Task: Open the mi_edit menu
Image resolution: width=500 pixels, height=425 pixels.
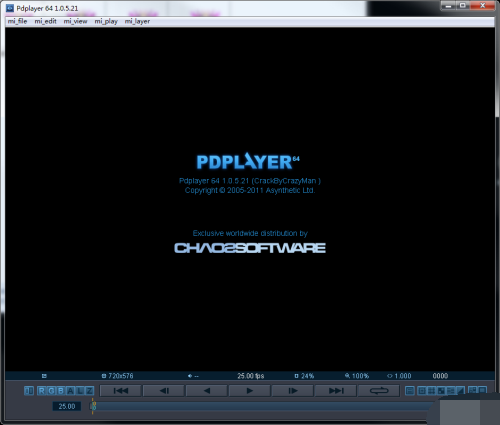Action: pyautogui.click(x=45, y=21)
